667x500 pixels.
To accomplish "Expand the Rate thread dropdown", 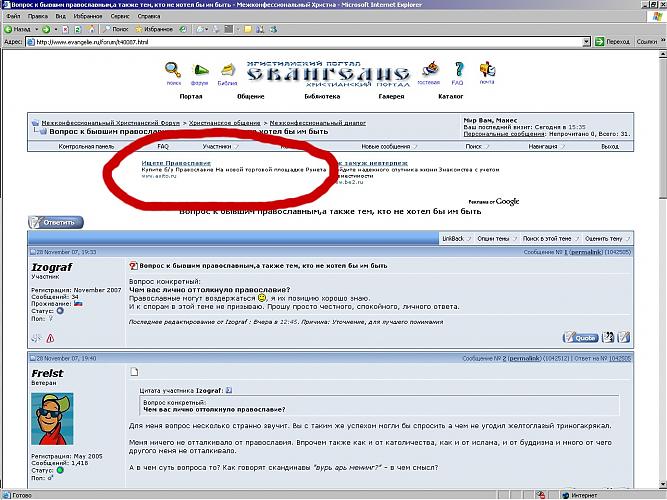I will [605, 240].
